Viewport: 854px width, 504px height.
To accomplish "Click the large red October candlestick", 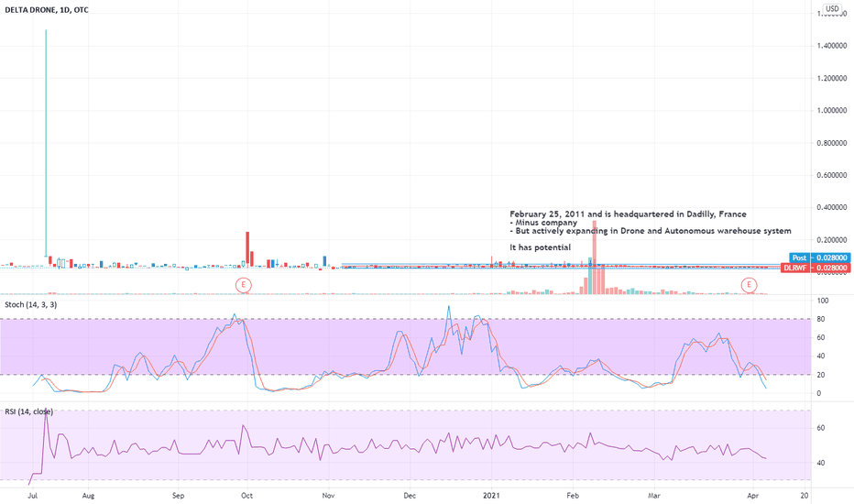I will (247, 249).
